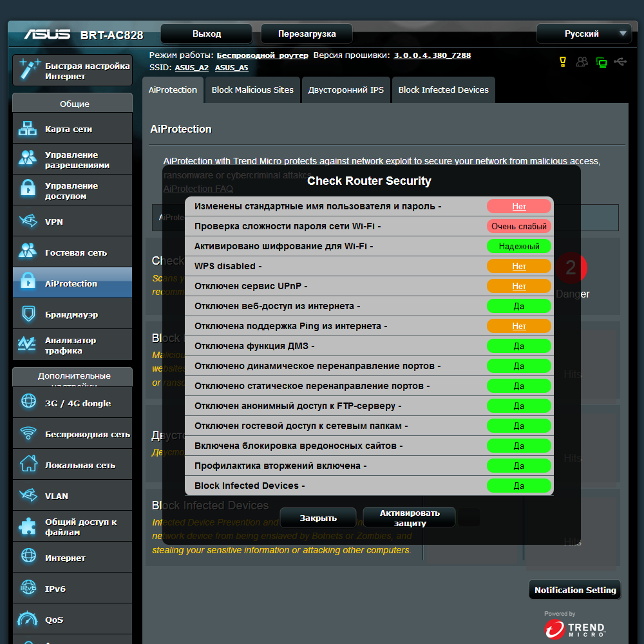Viewport: 644px width, 644px height.
Task: Click Надежный Wi-Fi encryption status
Action: pos(518,247)
